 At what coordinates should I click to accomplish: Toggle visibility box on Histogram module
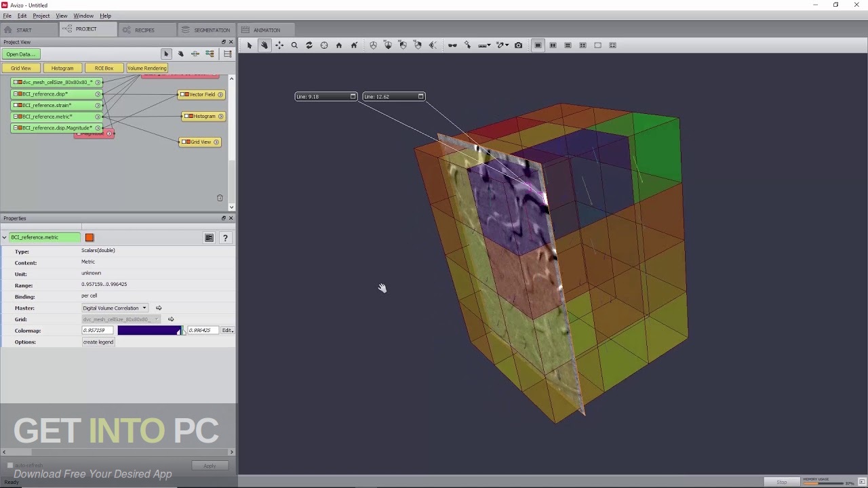(x=188, y=116)
